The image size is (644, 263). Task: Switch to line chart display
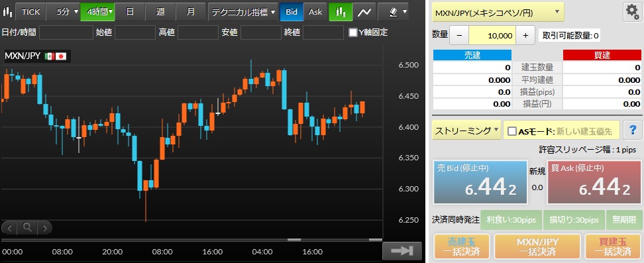(x=364, y=12)
